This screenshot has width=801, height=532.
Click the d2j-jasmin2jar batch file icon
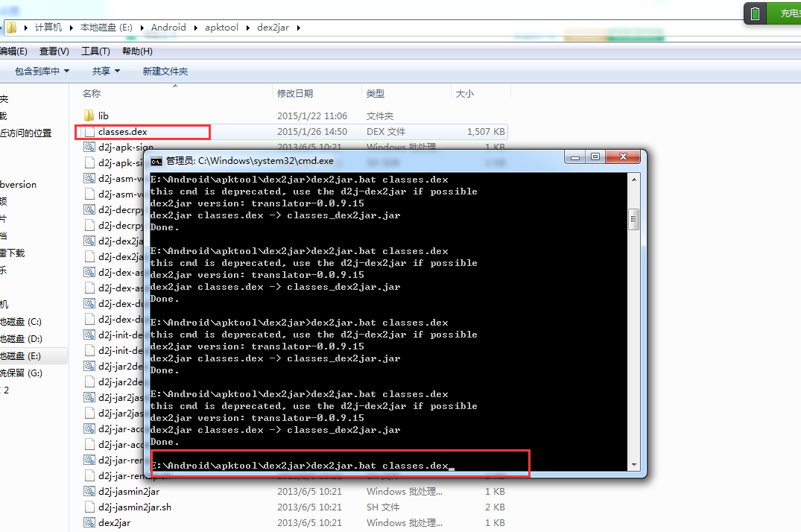tap(89, 492)
